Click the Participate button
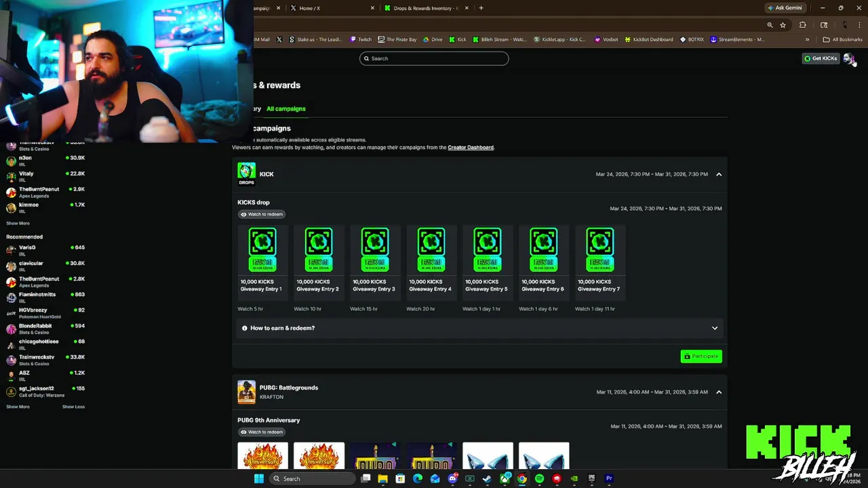The image size is (868, 488). tap(701, 356)
